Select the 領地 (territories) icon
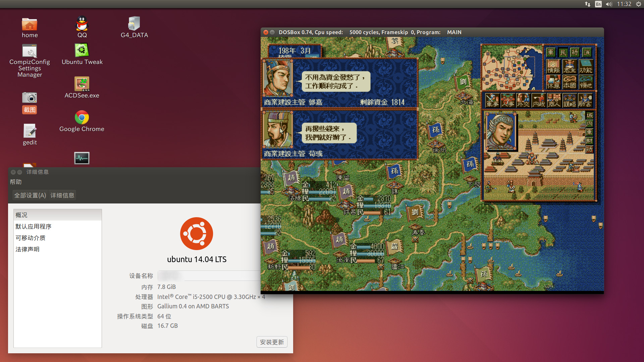This screenshot has width=644, height=362. (586, 82)
